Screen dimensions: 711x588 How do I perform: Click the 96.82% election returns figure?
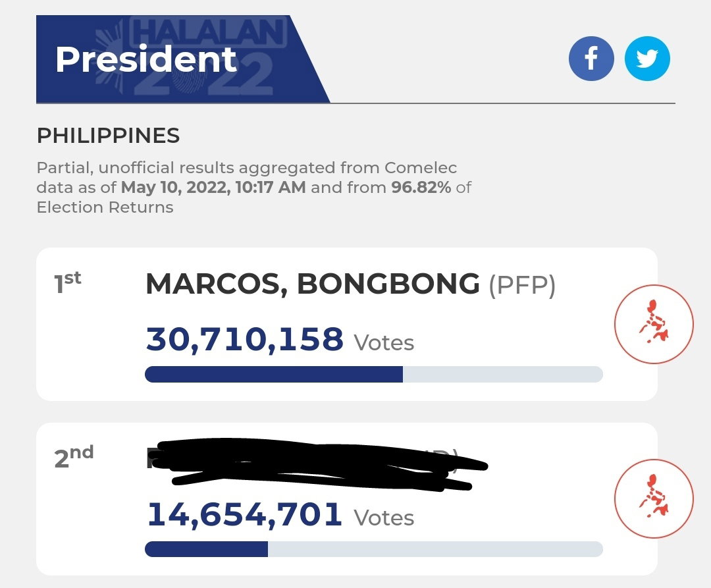tap(421, 187)
